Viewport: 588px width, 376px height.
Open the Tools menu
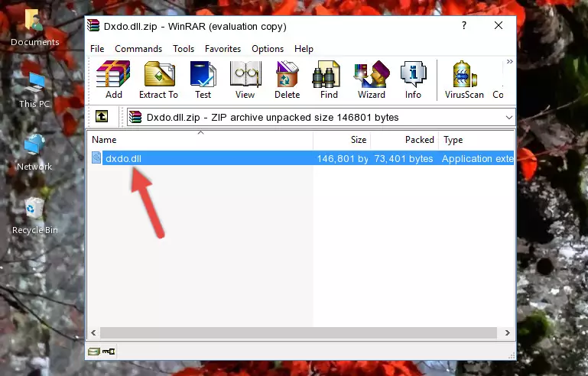[x=184, y=49]
